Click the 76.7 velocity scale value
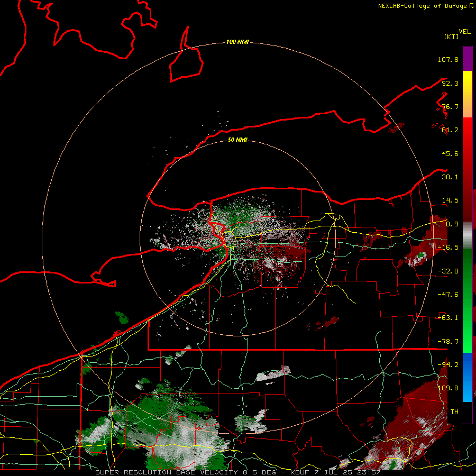Image resolution: width=476 pixels, height=476 pixels. coord(450,106)
